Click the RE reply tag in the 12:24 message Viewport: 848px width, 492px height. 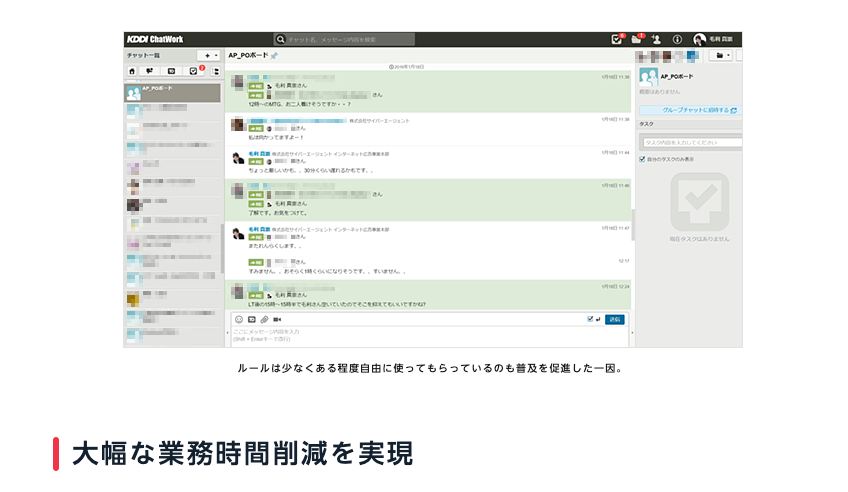pyautogui.click(x=255, y=295)
